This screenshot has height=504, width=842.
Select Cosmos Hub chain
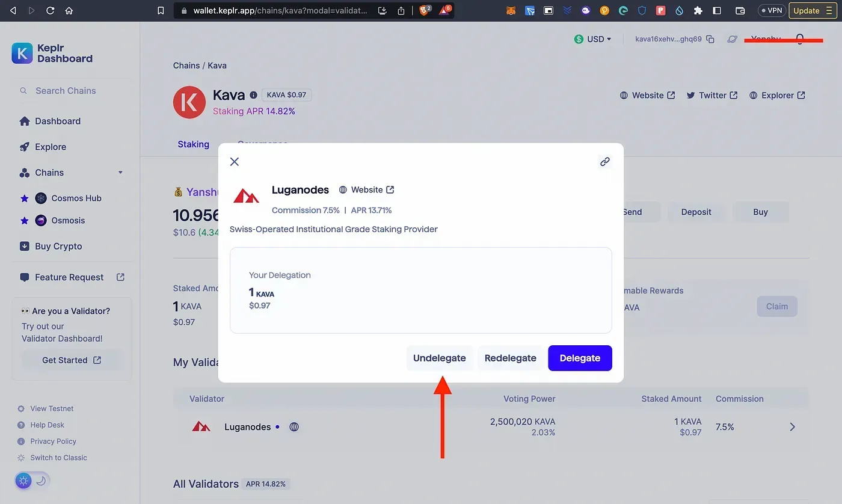(68, 198)
